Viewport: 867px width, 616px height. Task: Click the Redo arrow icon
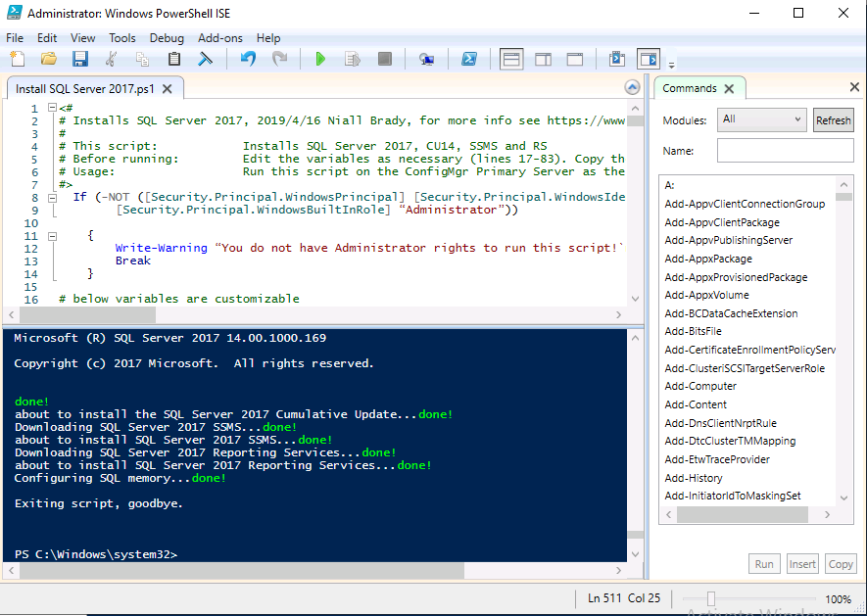click(280, 59)
